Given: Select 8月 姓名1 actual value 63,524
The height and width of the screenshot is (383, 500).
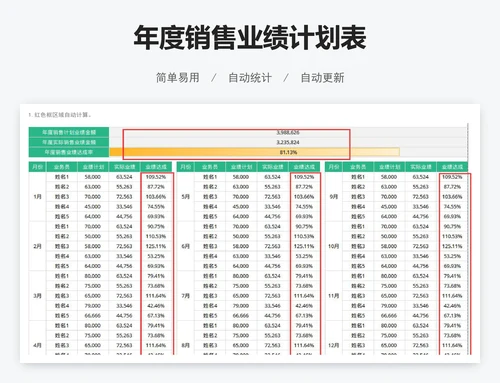Looking at the screenshot, I should [272, 326].
